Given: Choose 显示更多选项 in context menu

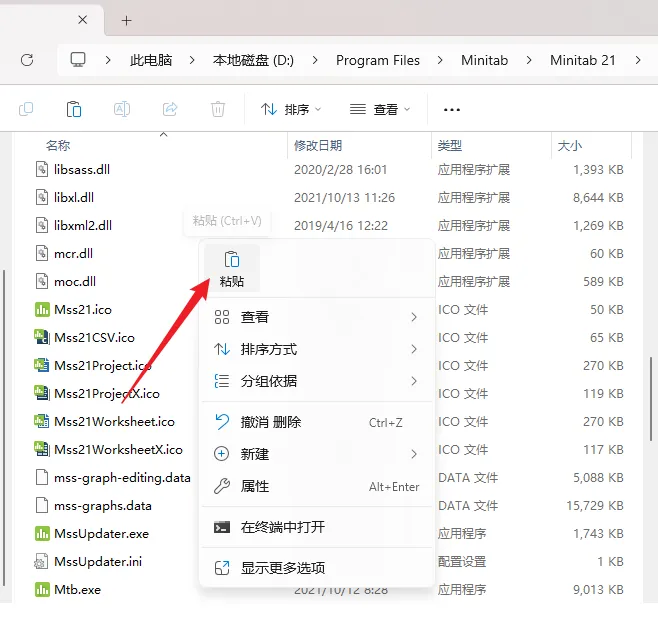Looking at the screenshot, I should [317, 568].
